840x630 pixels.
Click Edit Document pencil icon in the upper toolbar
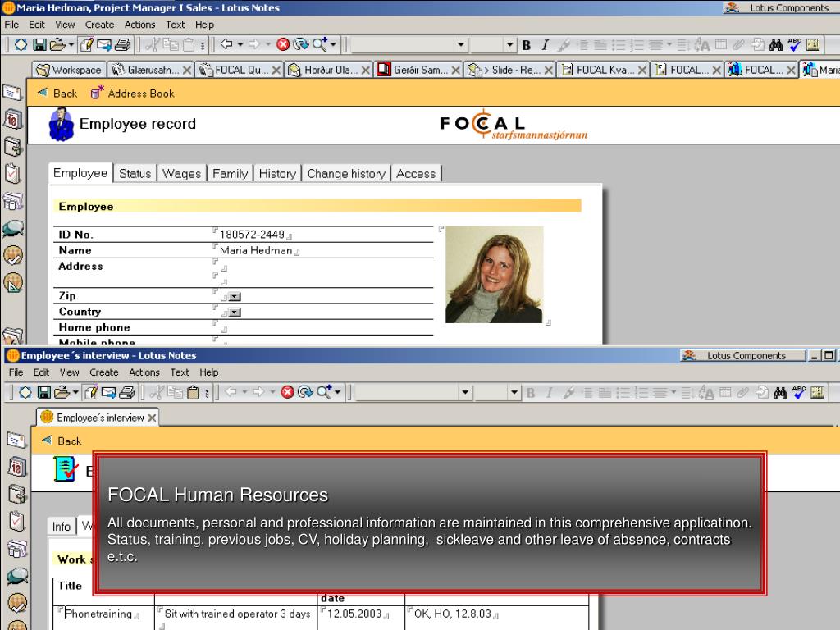point(85,44)
